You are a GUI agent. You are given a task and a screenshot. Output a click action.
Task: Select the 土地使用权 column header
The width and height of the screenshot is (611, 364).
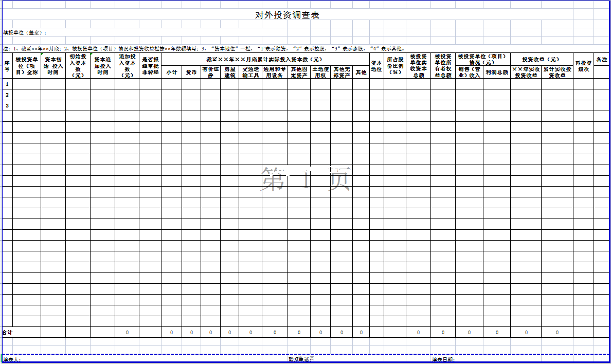[x=320, y=72]
